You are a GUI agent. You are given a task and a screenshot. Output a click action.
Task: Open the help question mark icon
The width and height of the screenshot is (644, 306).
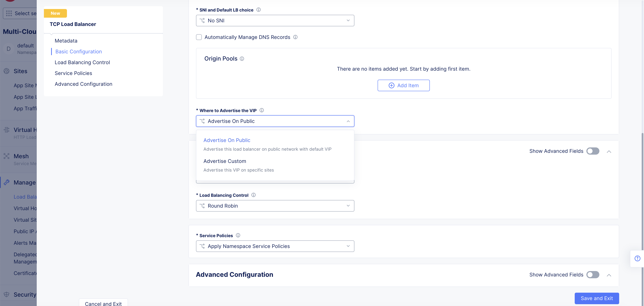[x=637, y=258]
